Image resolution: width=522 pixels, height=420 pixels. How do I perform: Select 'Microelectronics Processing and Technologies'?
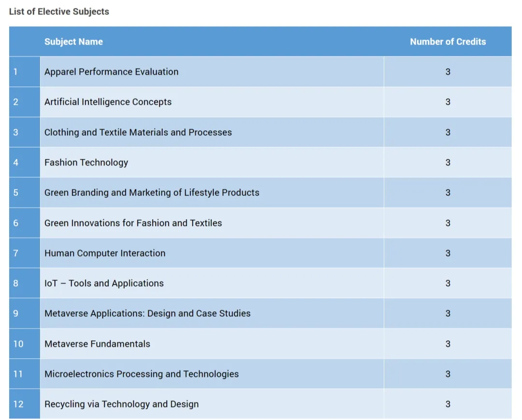[142, 374]
